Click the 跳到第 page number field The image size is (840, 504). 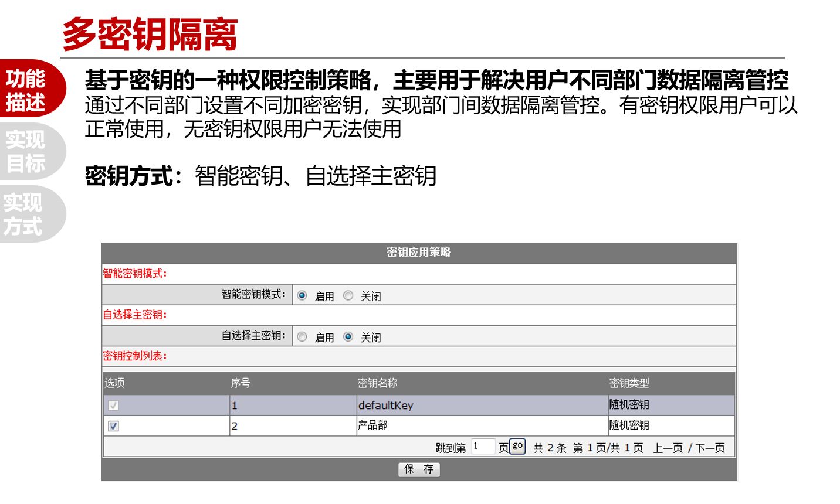click(x=483, y=447)
